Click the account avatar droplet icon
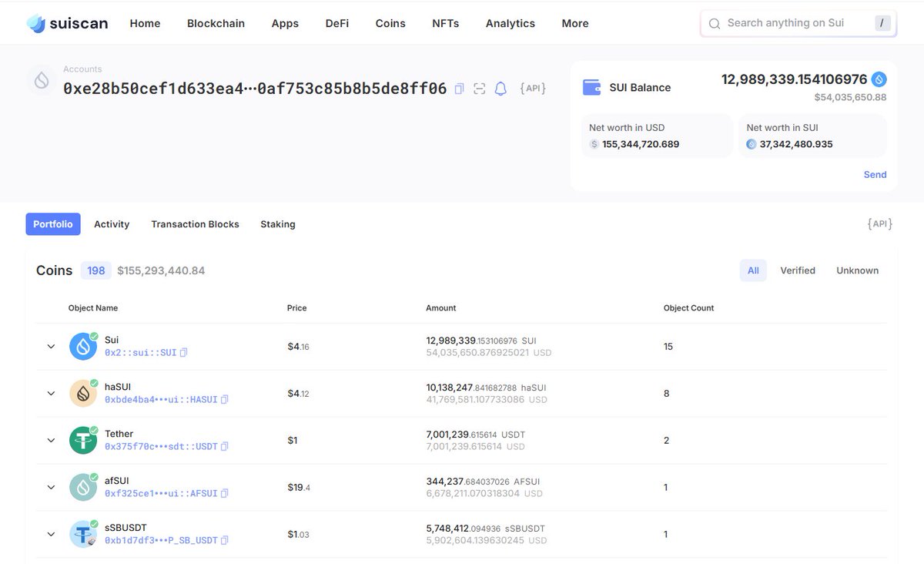The height and width of the screenshot is (564, 924). (x=42, y=80)
